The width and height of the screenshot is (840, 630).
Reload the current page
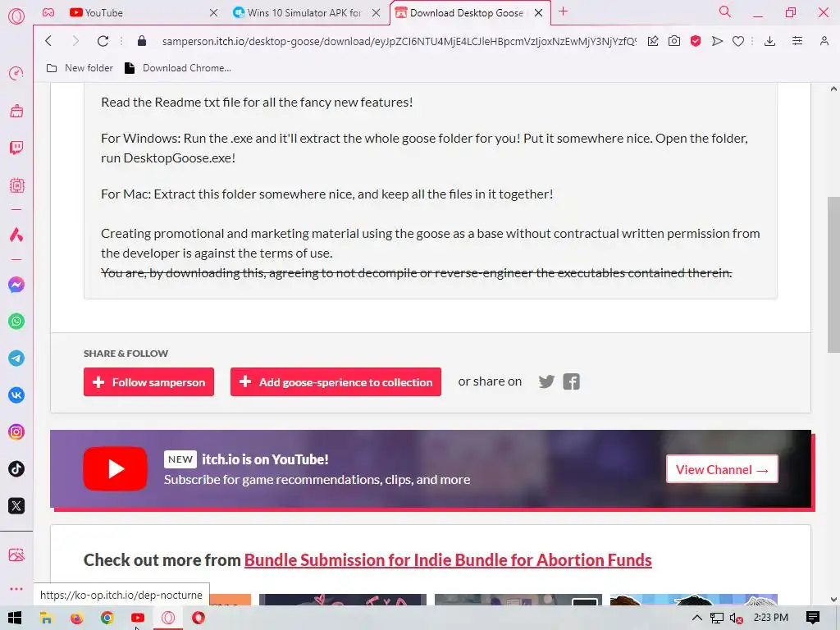pyautogui.click(x=103, y=41)
